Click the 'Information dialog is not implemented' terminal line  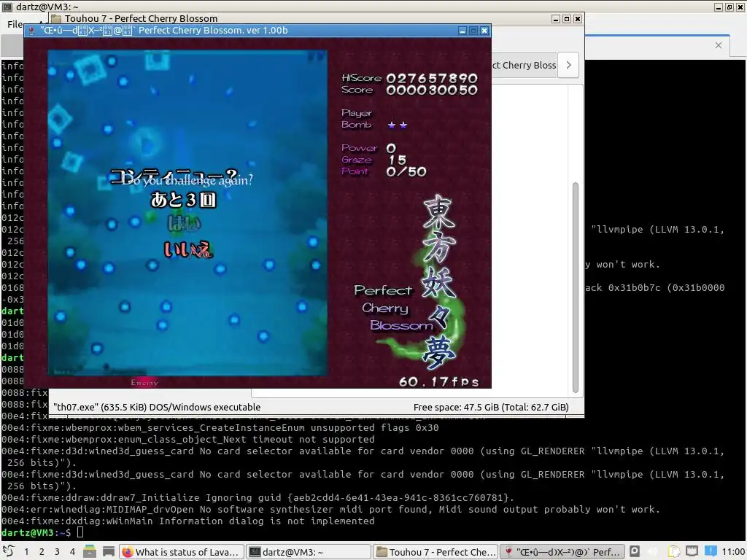[187, 521]
